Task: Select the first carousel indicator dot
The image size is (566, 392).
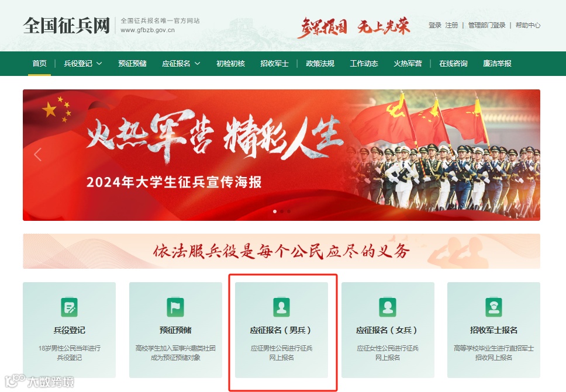Action: coord(275,211)
